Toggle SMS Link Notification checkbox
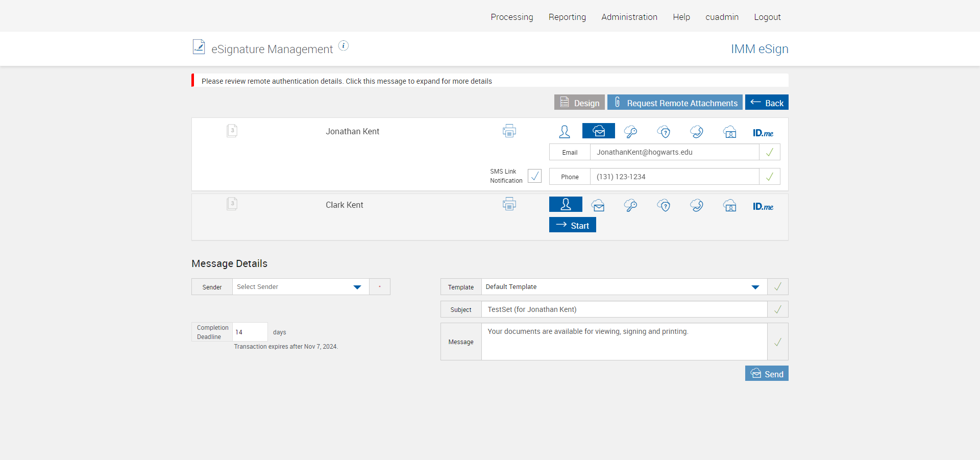Screen dimensions: 980x460 pyautogui.click(x=534, y=176)
